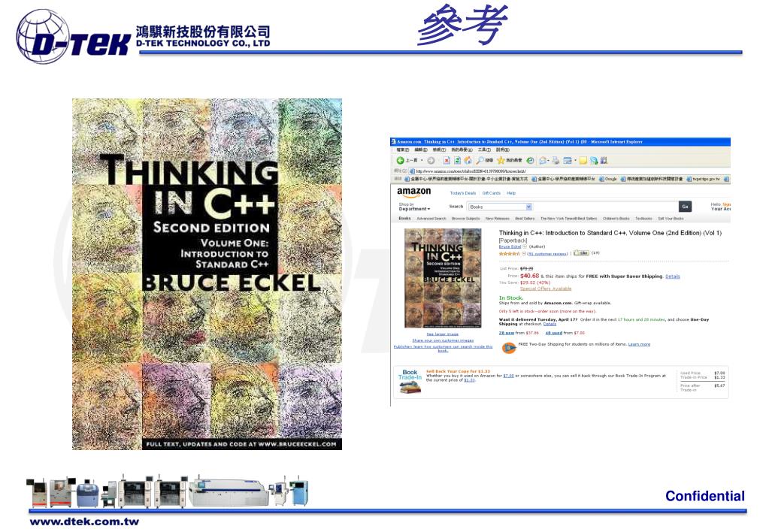Click the star rating icons
769x532 pixels.
[509, 253]
